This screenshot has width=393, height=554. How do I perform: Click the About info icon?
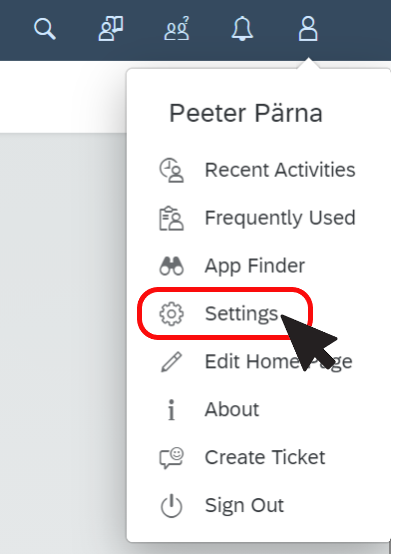171,410
